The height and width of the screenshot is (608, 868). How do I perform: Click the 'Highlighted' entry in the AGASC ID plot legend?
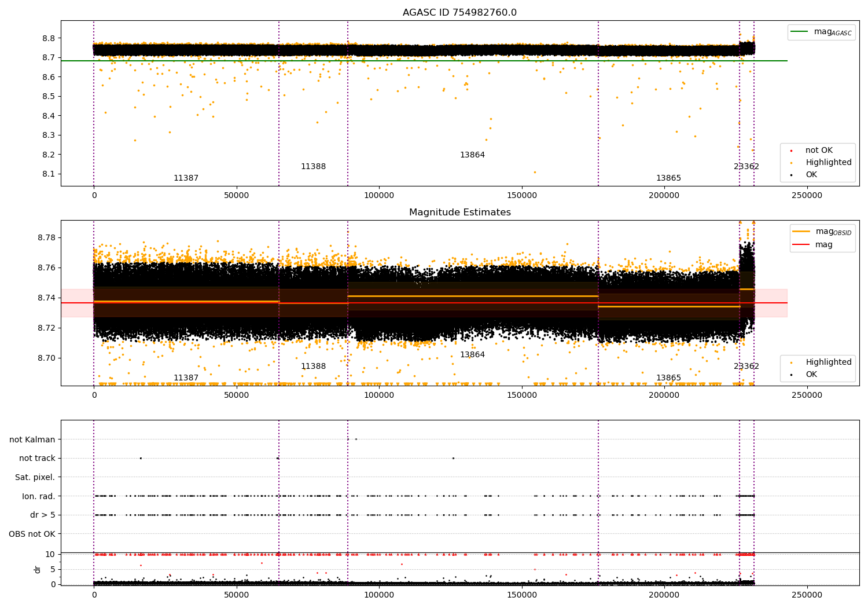(x=829, y=163)
